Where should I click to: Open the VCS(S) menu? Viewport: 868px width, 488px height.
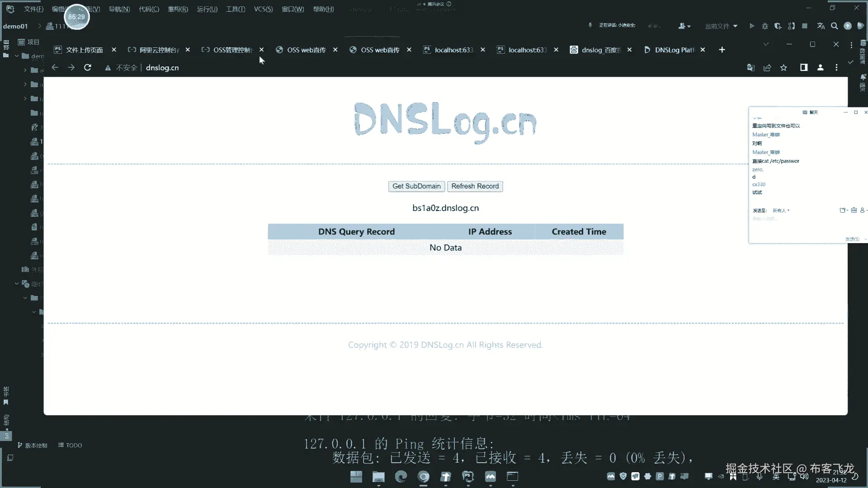click(263, 9)
